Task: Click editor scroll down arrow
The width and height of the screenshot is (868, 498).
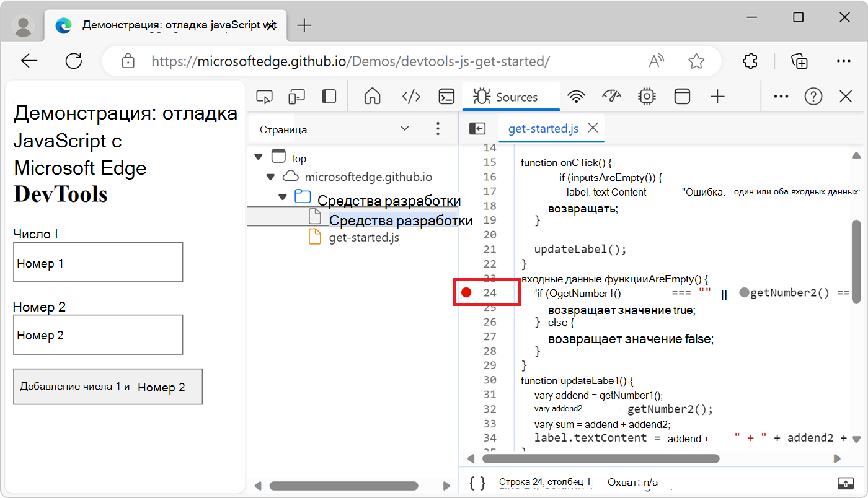Action: [856, 438]
